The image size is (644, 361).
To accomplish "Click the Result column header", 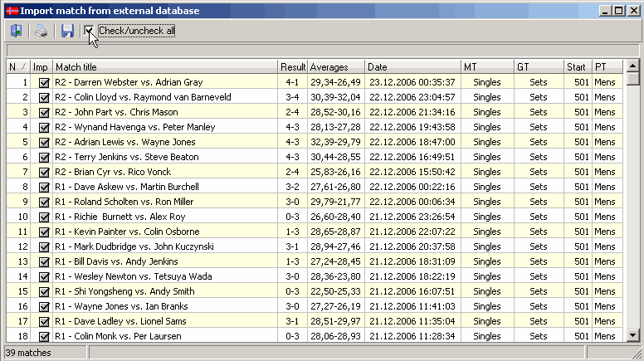I will 293,67.
